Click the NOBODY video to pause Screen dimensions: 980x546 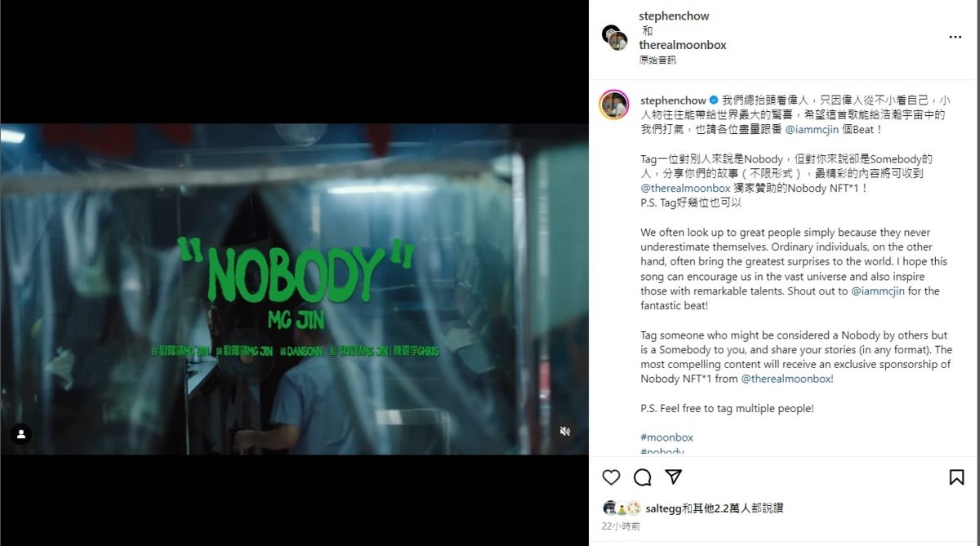(x=294, y=289)
